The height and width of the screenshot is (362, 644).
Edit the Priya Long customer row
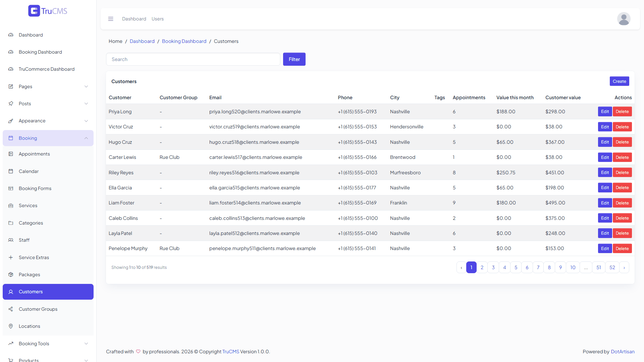pyautogui.click(x=605, y=112)
